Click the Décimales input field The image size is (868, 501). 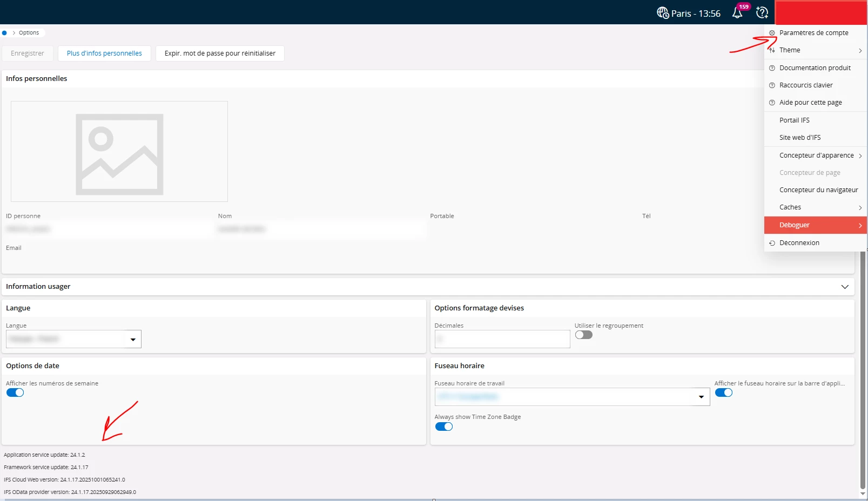click(502, 339)
